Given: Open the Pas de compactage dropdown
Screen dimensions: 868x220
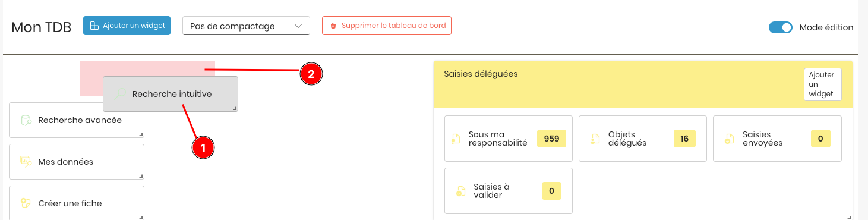Looking at the screenshot, I should point(246,26).
